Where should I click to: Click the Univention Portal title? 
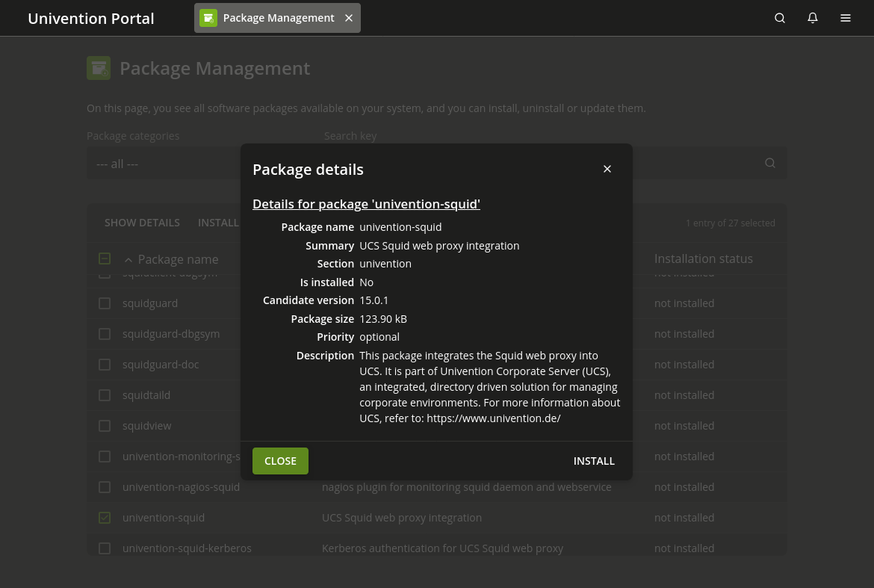click(90, 18)
